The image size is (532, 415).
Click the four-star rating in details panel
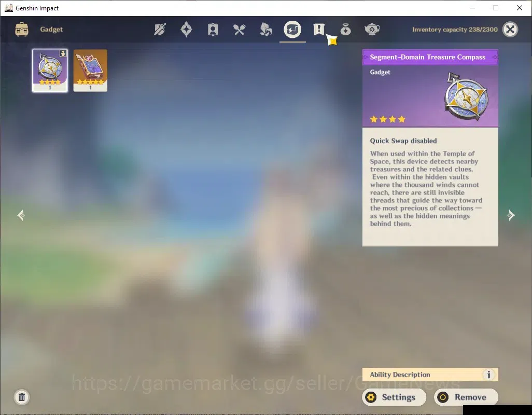click(x=388, y=119)
